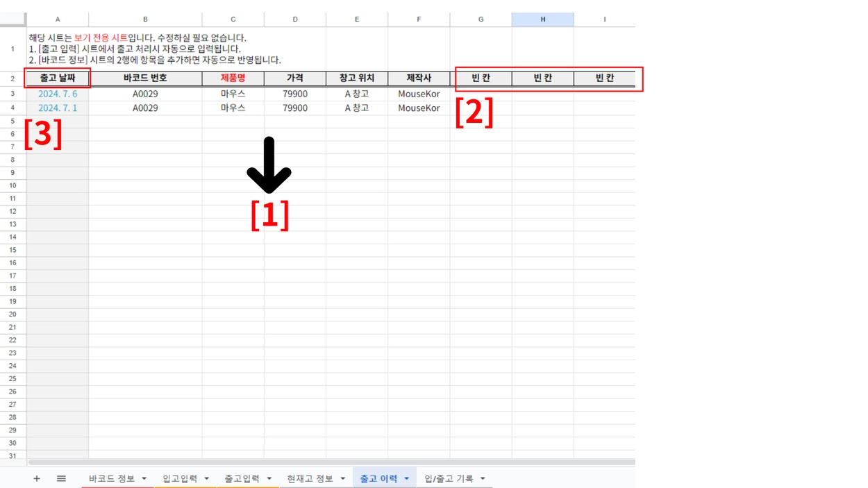The height and width of the screenshot is (488, 868).
Task: Click the add new sheet plus icon
Action: (x=37, y=478)
